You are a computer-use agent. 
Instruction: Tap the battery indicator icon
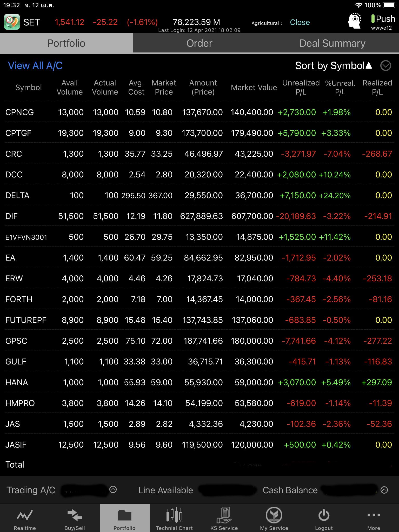point(389,5)
